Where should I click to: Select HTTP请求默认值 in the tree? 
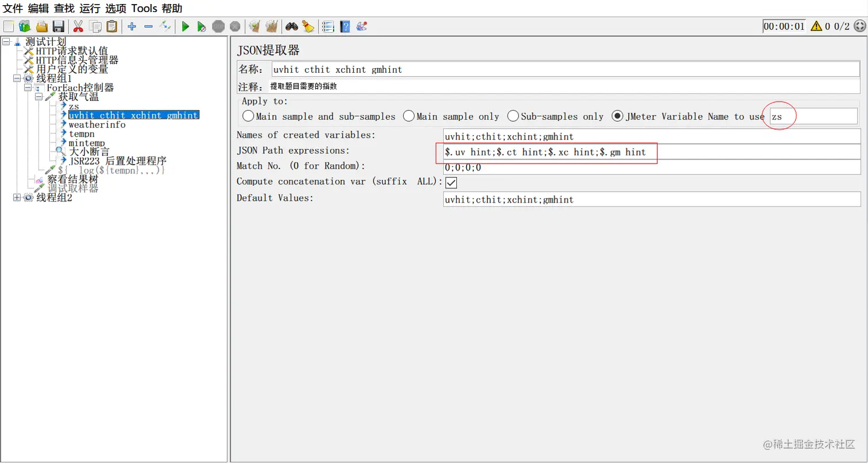tap(72, 51)
